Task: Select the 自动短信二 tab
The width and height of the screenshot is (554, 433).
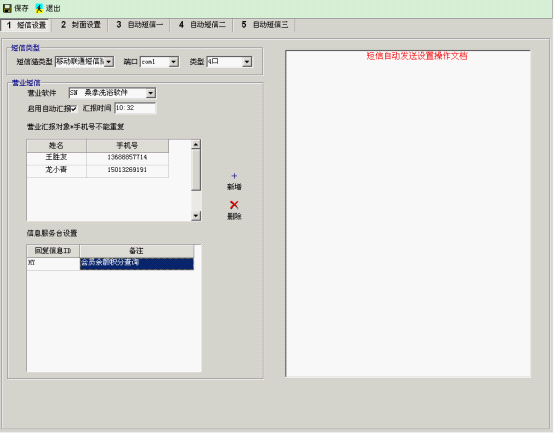Action: [x=202, y=25]
